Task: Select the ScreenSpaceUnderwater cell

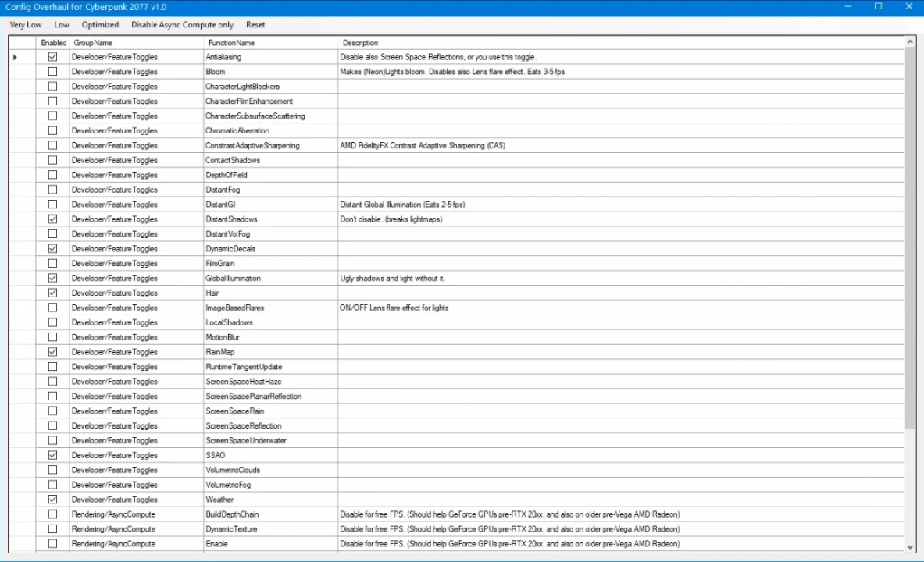Action: pyautogui.click(x=270, y=441)
